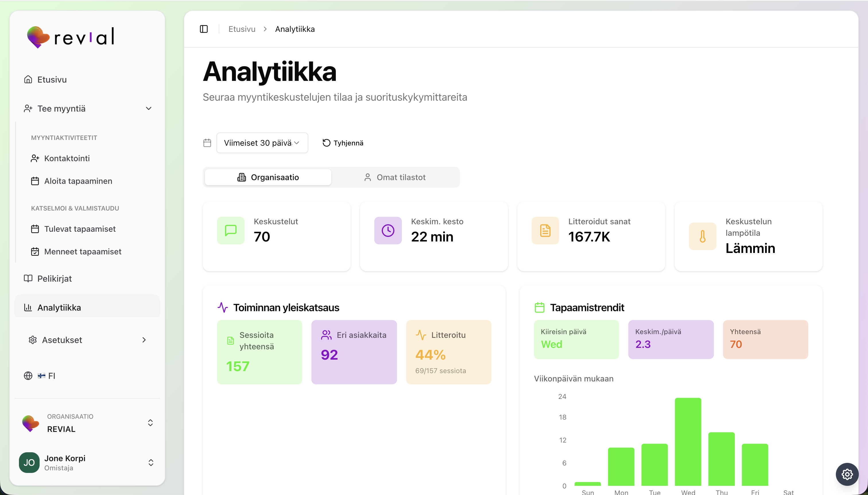The image size is (868, 495).
Task: Switch to Omat tilastot view
Action: (x=395, y=177)
